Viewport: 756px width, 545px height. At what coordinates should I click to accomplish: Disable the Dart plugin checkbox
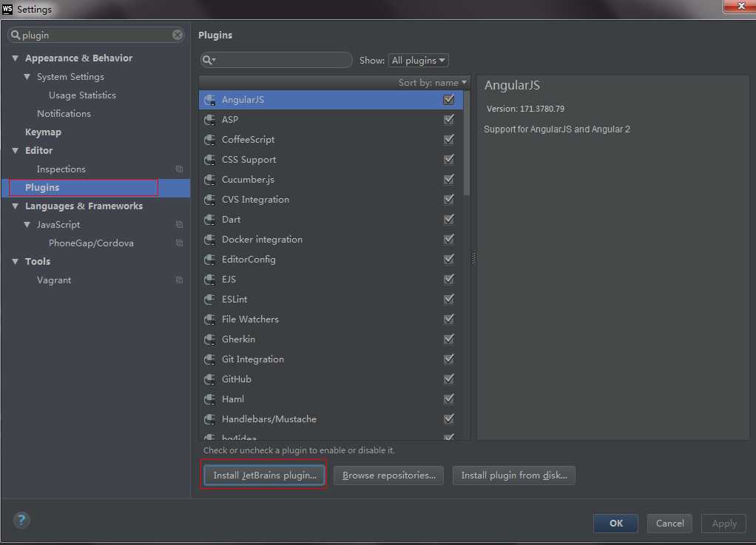[449, 219]
